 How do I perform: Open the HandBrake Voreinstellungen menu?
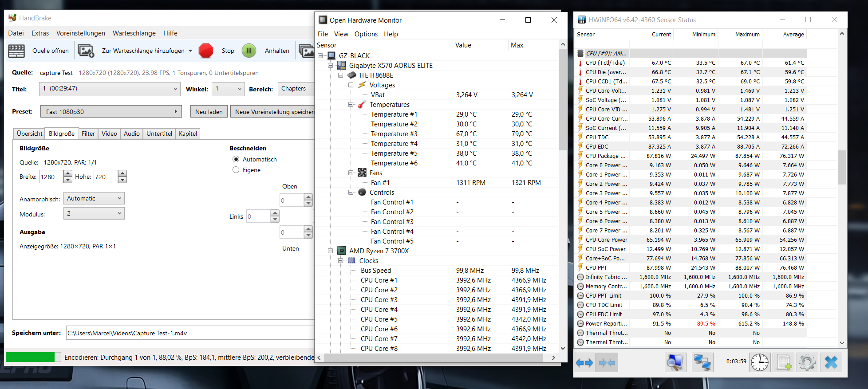[81, 33]
